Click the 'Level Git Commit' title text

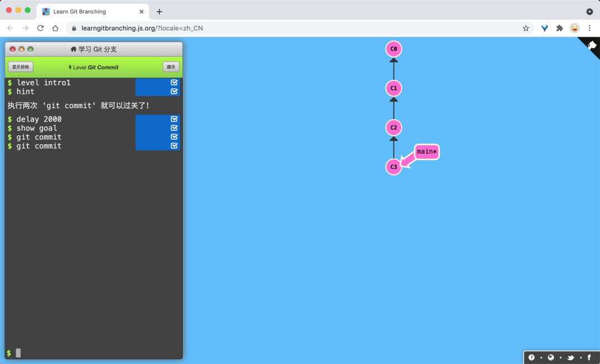(96, 67)
